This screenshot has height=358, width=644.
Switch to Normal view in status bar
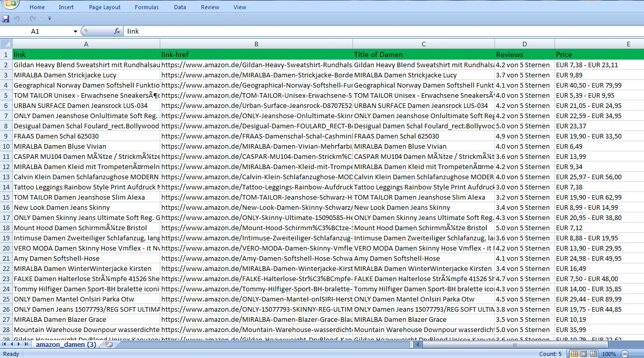coord(574,354)
